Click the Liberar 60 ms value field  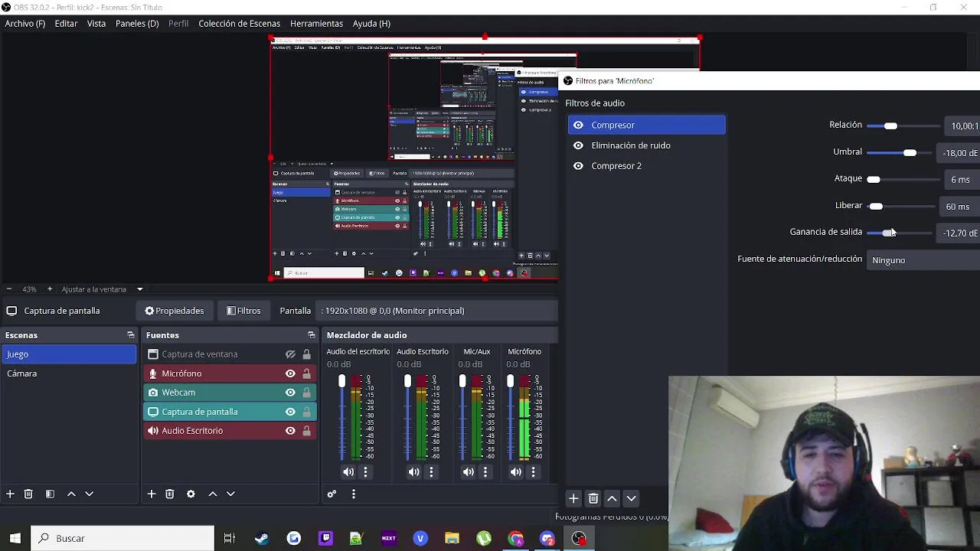click(x=961, y=207)
